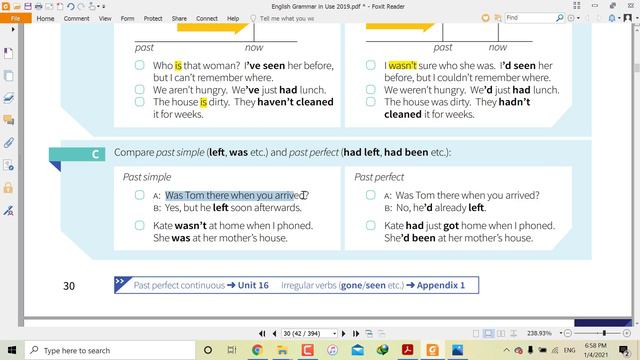Open the customize quick access toolbar dropdown
Screen dimensions: 640x360
coord(104,6)
